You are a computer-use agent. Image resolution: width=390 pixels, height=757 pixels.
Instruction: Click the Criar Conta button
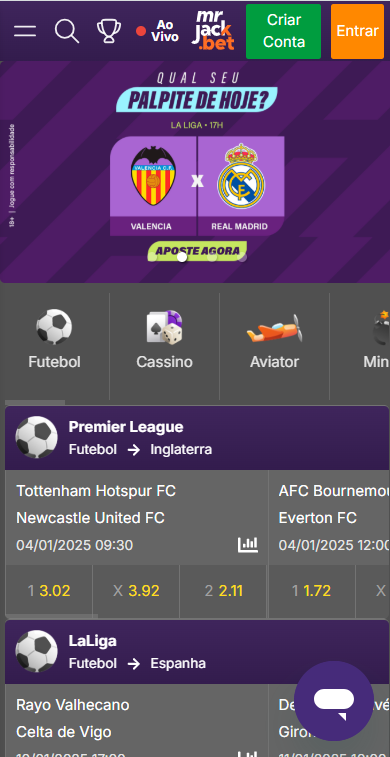tap(283, 31)
